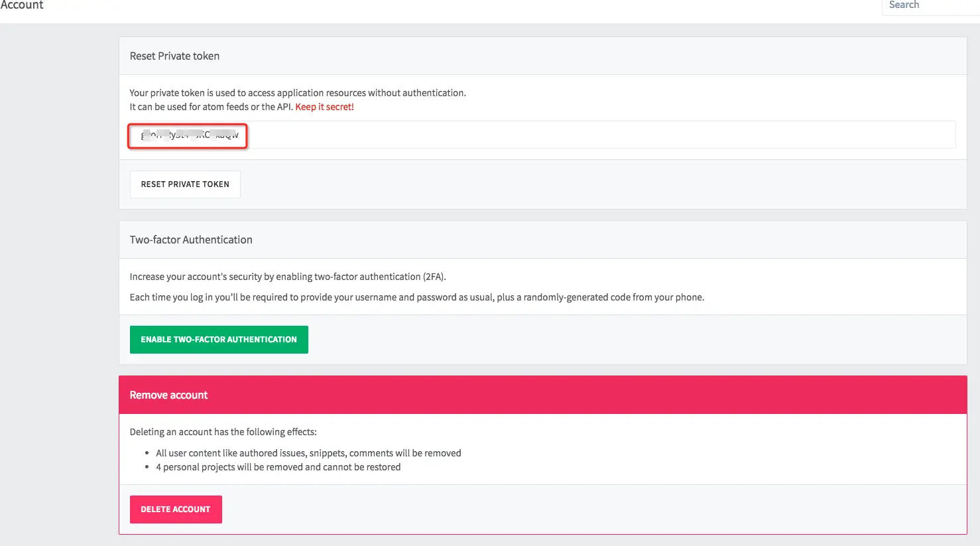This screenshot has width=980, height=546.
Task: Click the red Delete Account button
Action: tap(176, 510)
